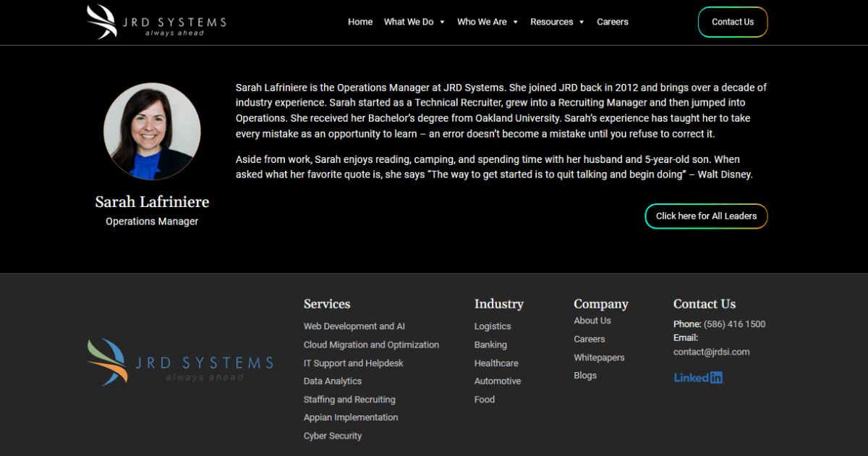Select Cloud Migration and Optimization under Services

pos(371,345)
